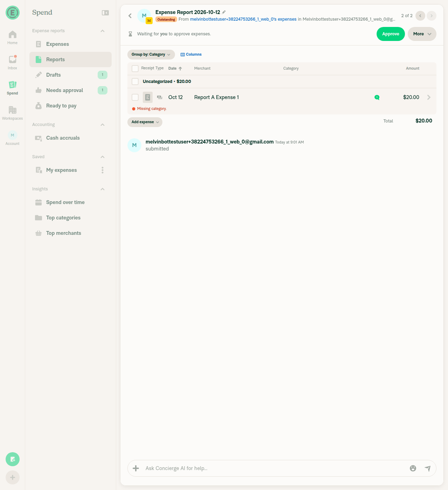
Task: Open Drafts in the Spend menu
Action: coord(70,75)
